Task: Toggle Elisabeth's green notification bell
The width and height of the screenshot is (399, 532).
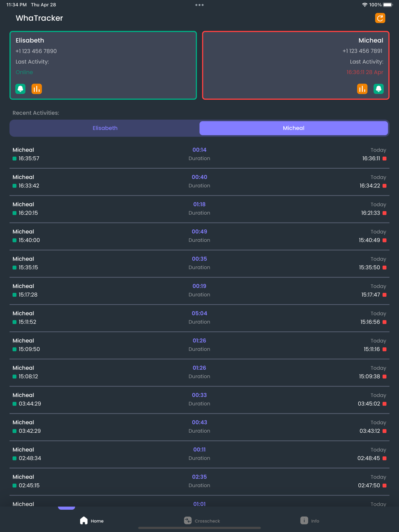Action: [x=20, y=89]
